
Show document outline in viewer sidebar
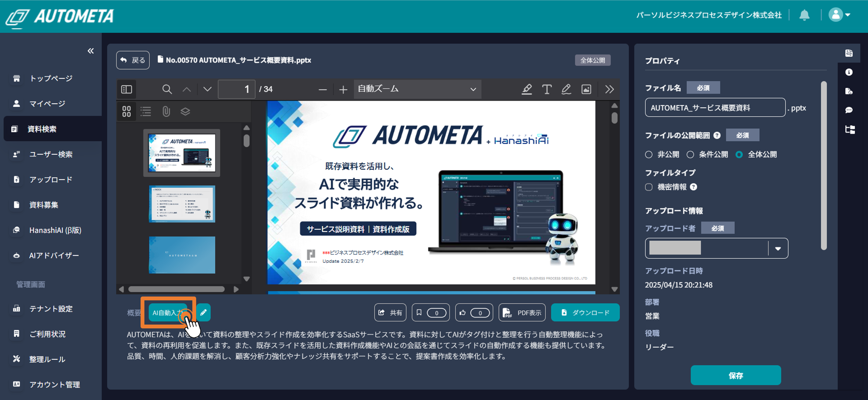pyautogui.click(x=145, y=111)
